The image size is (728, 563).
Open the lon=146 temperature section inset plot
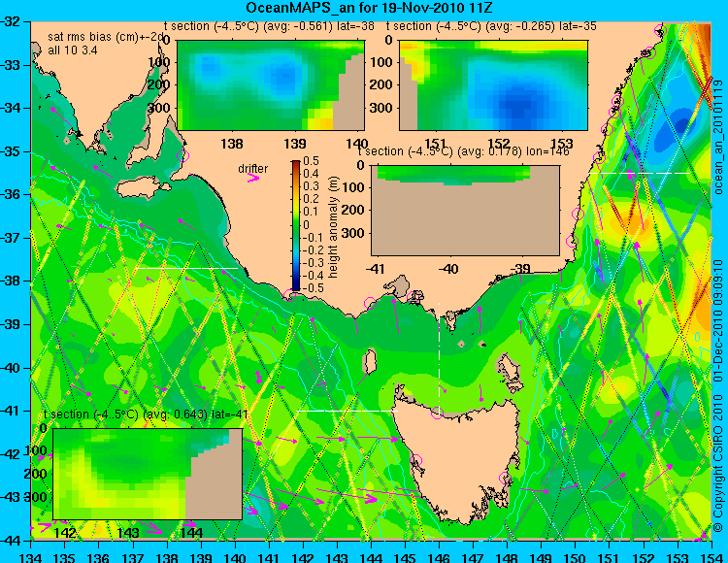(466, 211)
